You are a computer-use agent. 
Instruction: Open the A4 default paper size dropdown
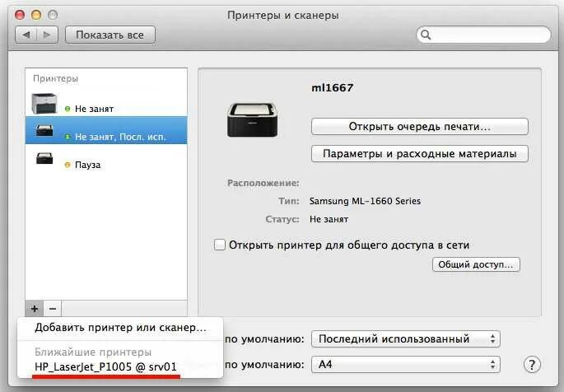pyautogui.click(x=406, y=364)
